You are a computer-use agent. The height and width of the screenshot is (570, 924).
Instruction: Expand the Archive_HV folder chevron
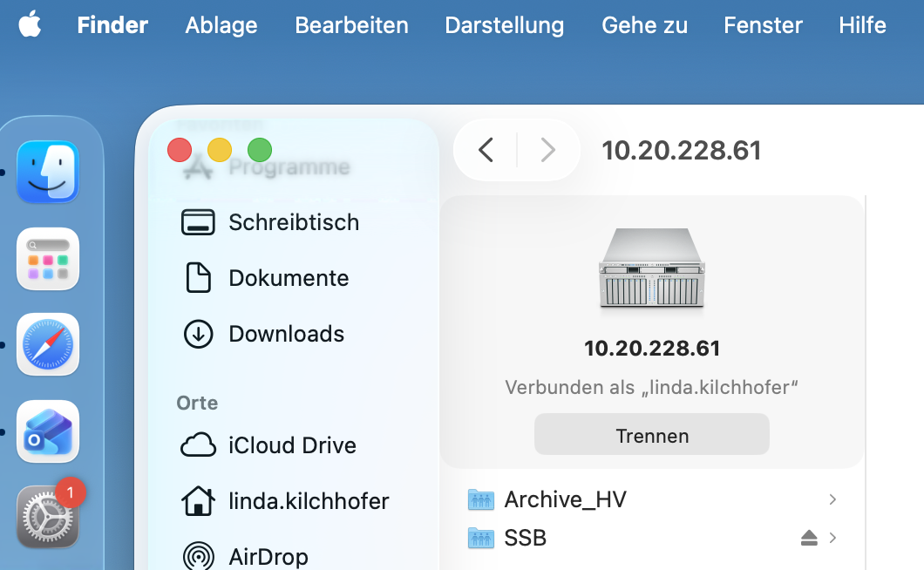click(x=832, y=499)
